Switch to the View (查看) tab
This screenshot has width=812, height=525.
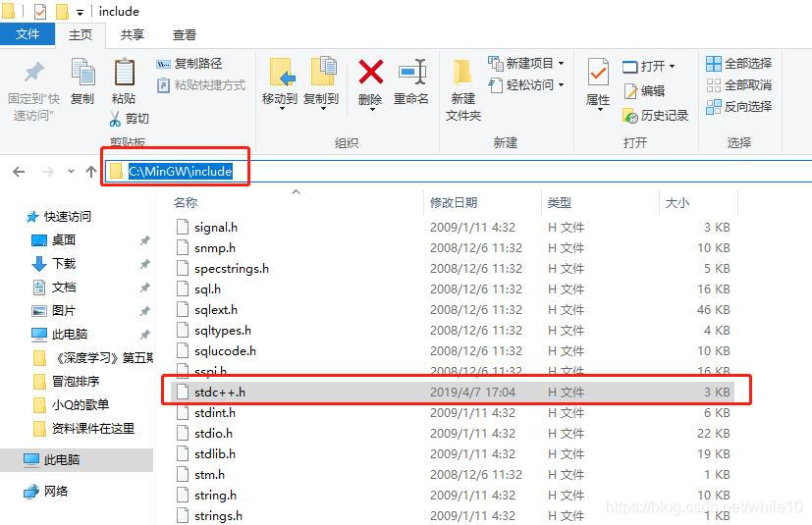pos(185,34)
